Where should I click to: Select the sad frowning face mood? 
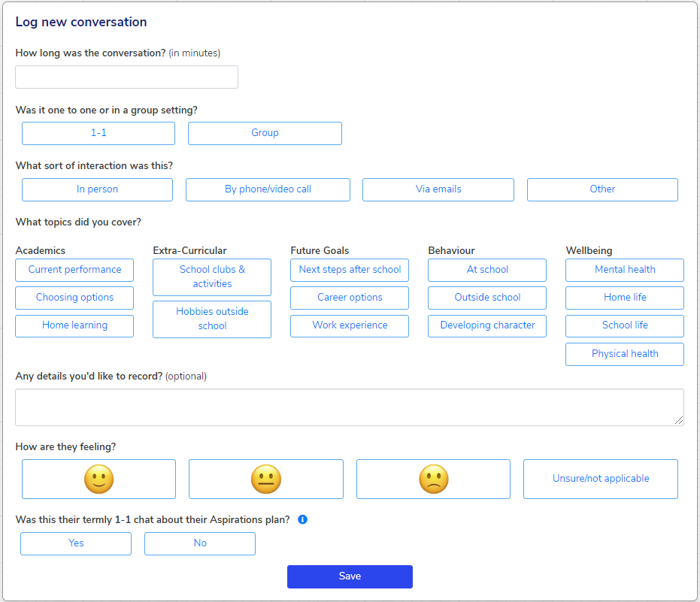point(433,479)
